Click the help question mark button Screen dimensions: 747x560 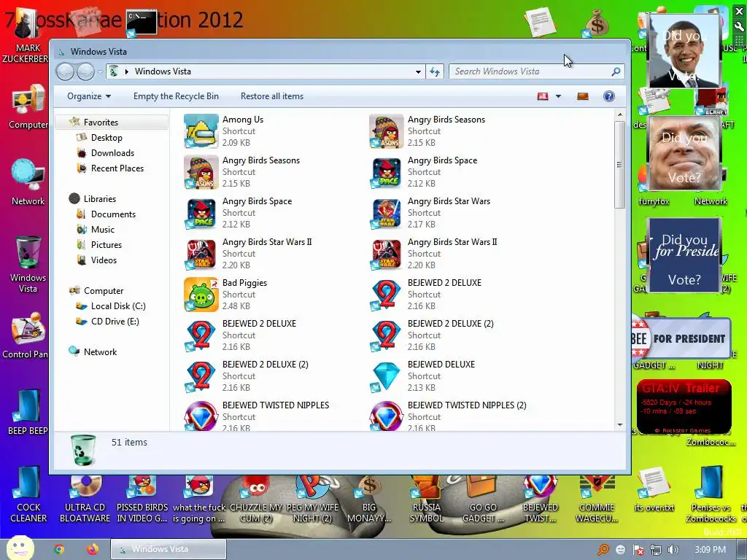608,96
